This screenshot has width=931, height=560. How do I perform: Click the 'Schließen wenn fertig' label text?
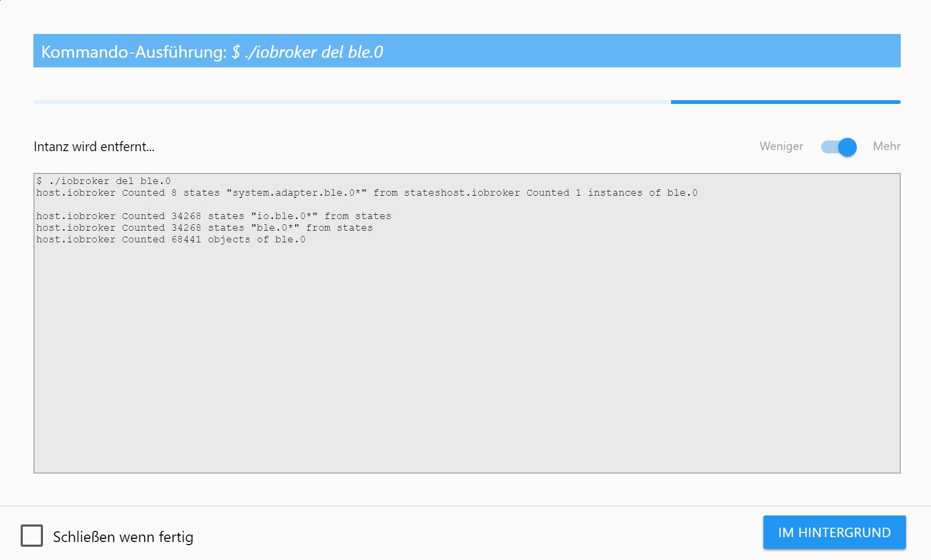[x=123, y=537]
